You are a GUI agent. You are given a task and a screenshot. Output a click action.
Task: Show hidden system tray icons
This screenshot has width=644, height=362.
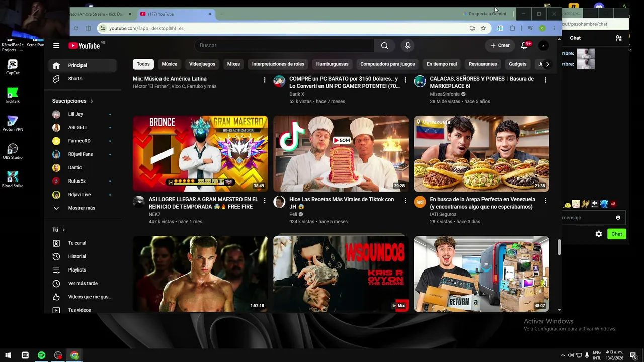coord(562,355)
